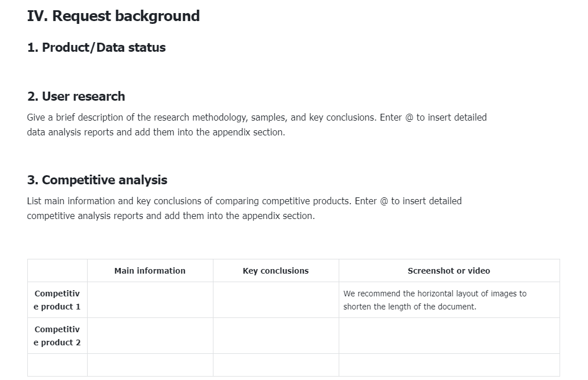Click the "Main information" column header cell
This screenshot has height=380, width=588.
(x=150, y=271)
